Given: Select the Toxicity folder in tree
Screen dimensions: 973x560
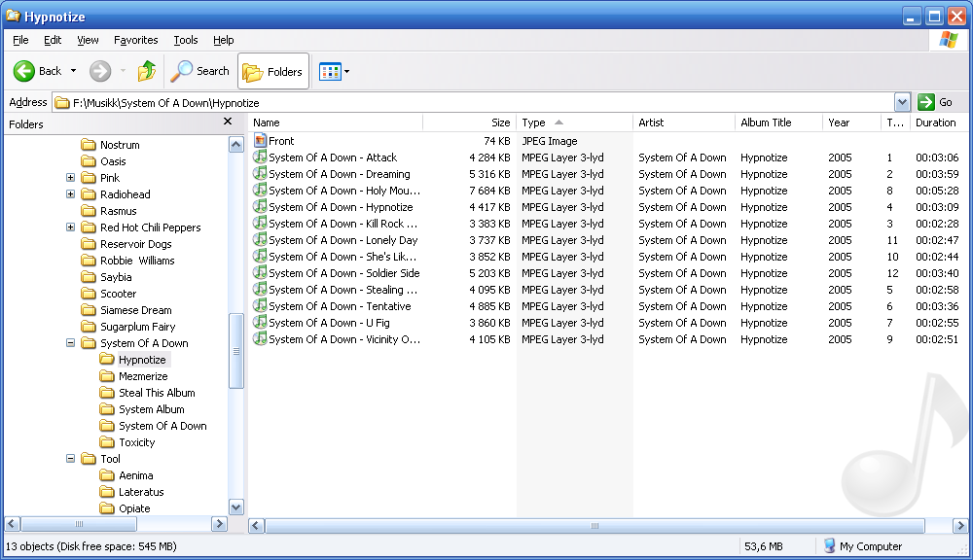Looking at the screenshot, I should [x=136, y=442].
